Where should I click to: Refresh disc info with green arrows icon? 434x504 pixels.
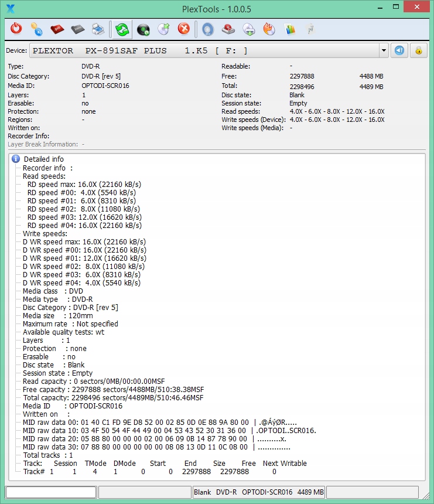[122, 29]
